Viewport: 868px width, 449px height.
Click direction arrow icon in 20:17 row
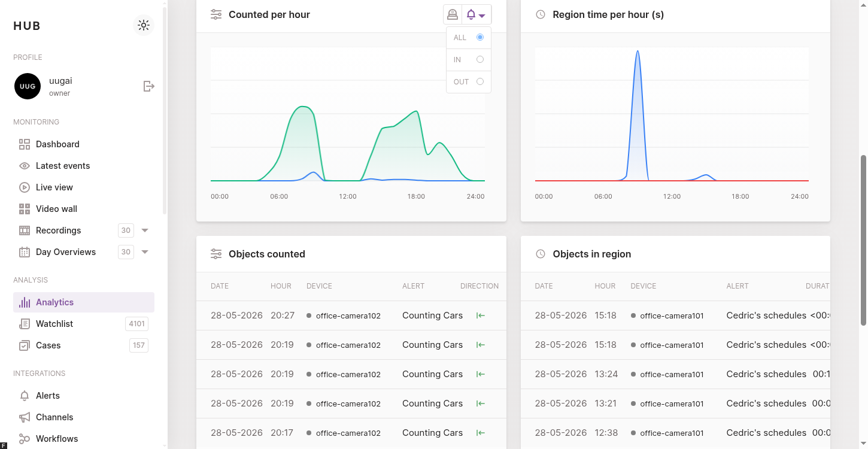coord(480,433)
